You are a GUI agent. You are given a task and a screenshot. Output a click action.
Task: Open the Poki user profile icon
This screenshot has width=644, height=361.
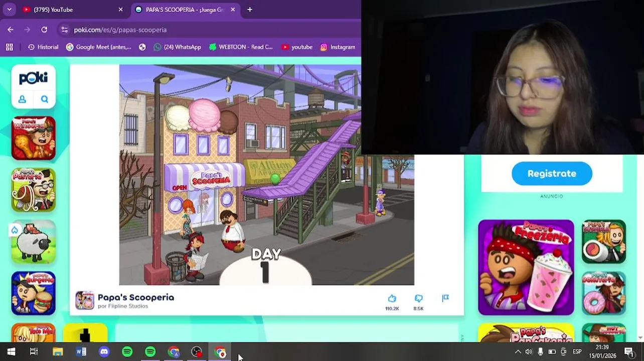pyautogui.click(x=22, y=99)
